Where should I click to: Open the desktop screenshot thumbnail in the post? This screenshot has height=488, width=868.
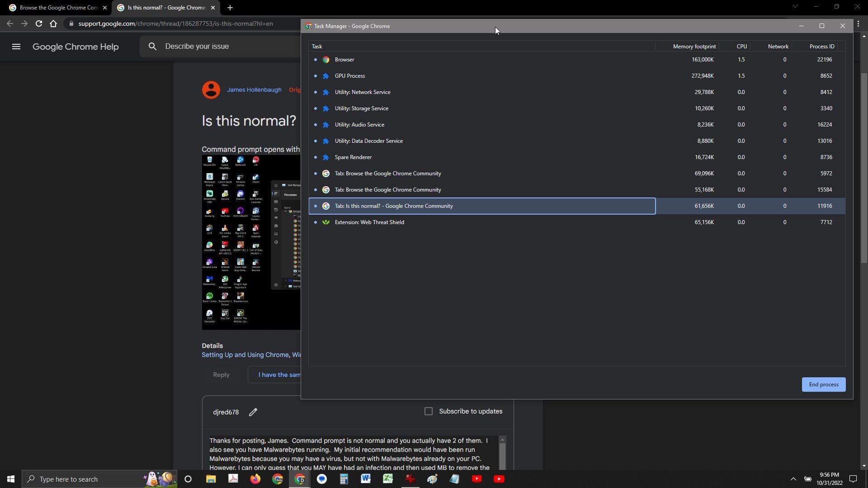click(x=251, y=243)
